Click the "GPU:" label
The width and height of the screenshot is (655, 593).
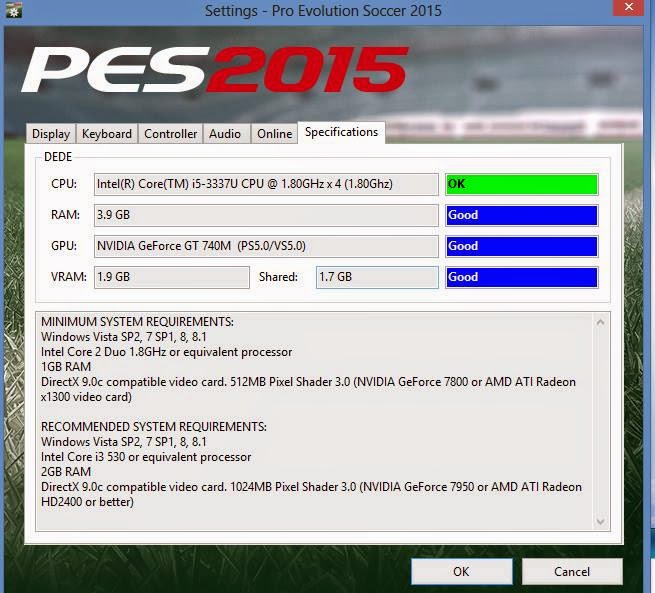pyautogui.click(x=64, y=246)
